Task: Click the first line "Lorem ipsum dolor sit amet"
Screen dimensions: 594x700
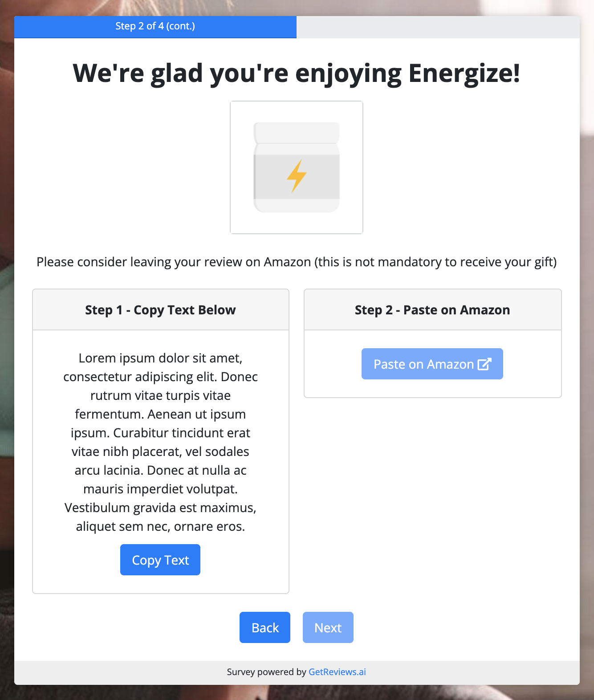Action: (x=160, y=358)
